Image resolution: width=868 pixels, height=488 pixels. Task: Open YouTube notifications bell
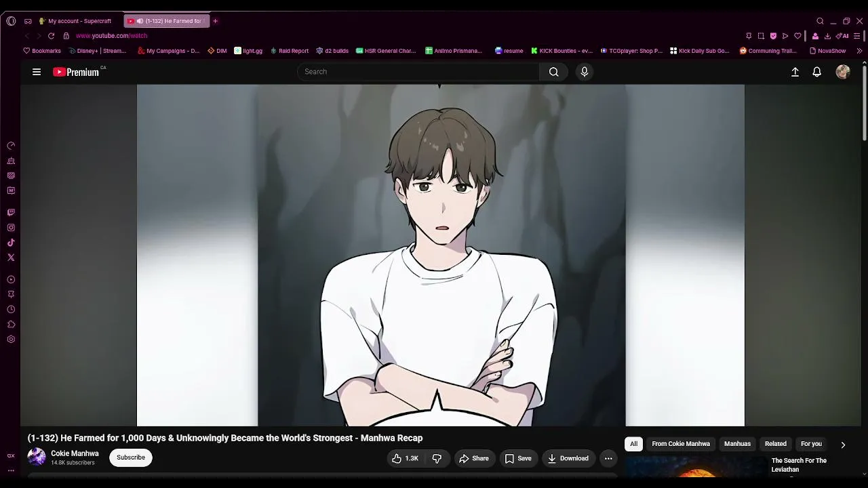pyautogui.click(x=817, y=72)
